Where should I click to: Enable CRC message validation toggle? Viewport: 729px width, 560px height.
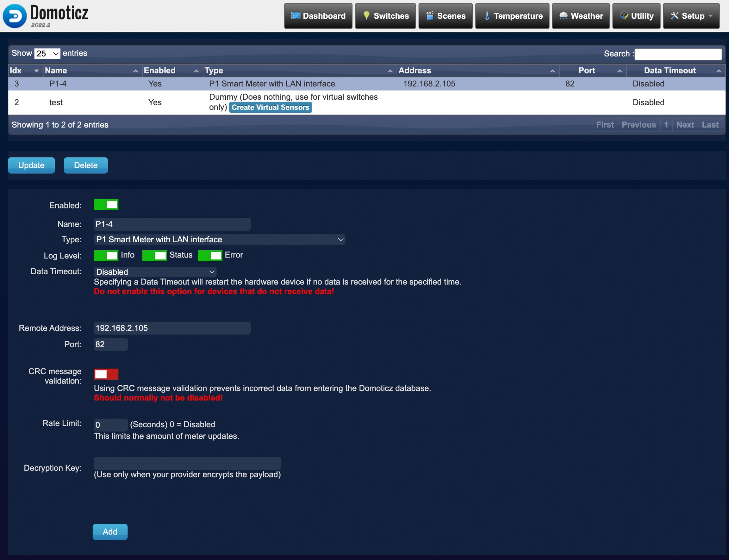click(x=106, y=374)
